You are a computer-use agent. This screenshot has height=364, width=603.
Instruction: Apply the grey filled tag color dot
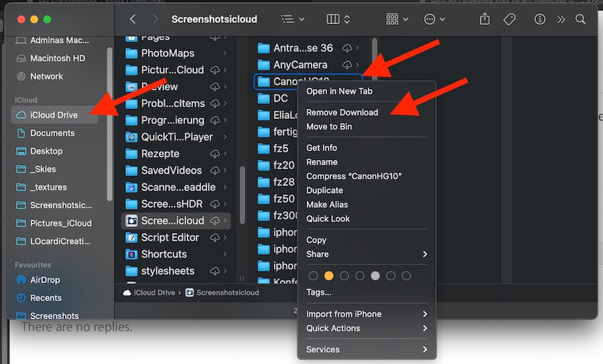pyautogui.click(x=375, y=276)
